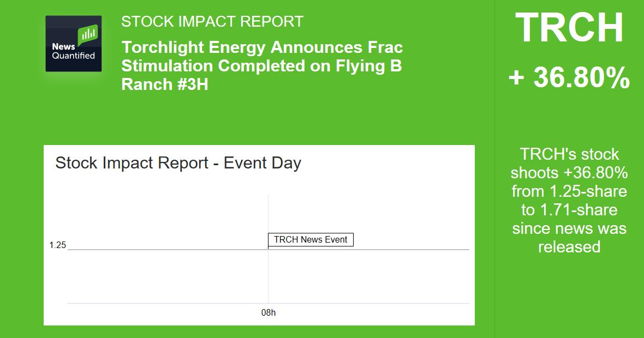
Task: Open the Torchlight Energy frac stimulation headline
Action: tap(262, 65)
